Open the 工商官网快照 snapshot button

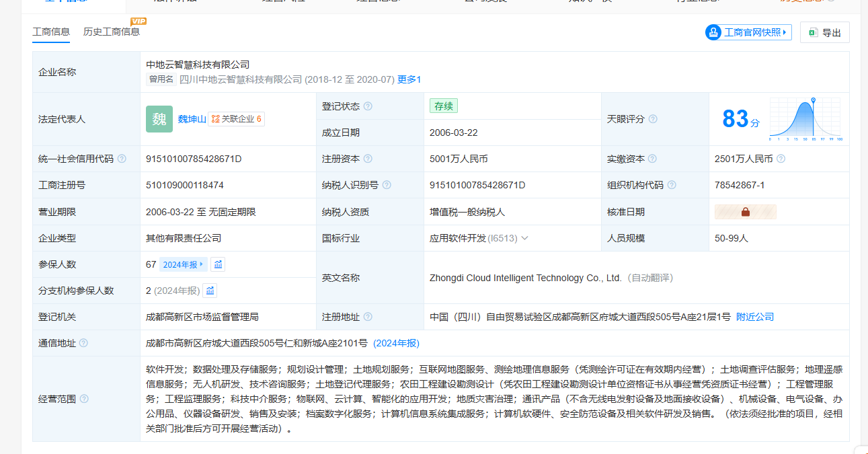(x=748, y=32)
